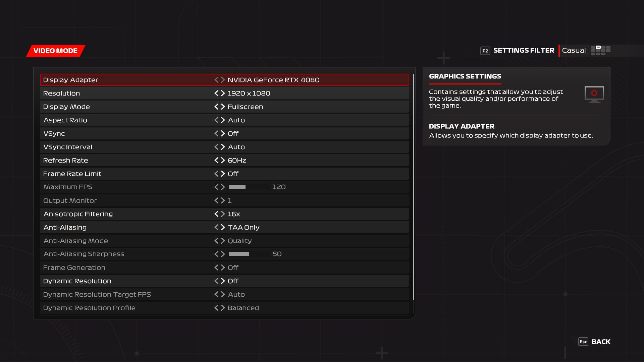Toggle VSync with its right arrow
Viewport: 644px width, 362px height.
(223, 133)
